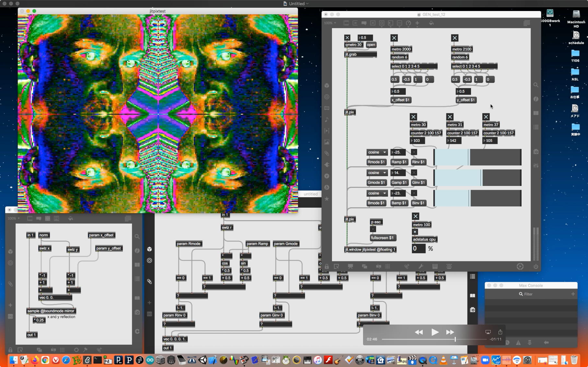Open the audio note icon in GEN_test_12 left sidebar

[327, 120]
